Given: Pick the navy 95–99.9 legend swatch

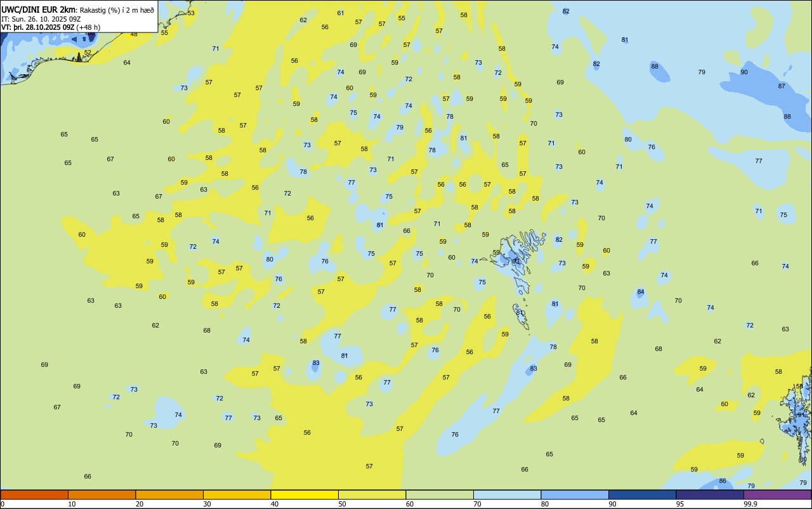Looking at the screenshot, I should pyautogui.click(x=710, y=494).
